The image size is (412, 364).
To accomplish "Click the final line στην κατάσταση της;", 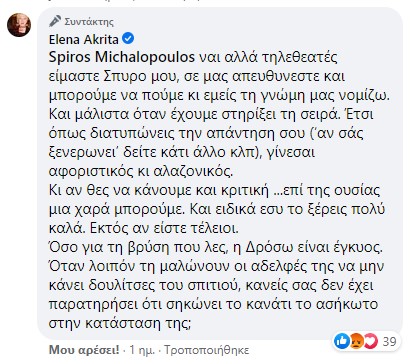I will (x=120, y=323).
